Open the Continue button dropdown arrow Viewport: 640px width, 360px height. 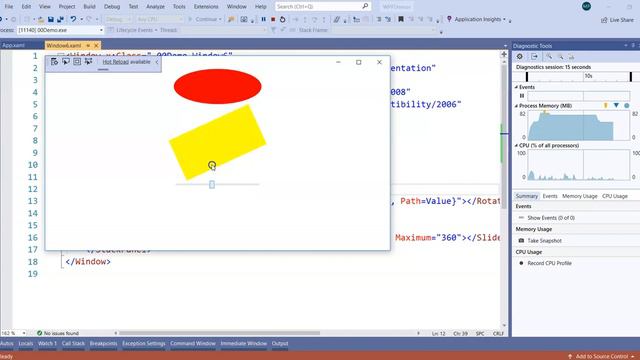pyautogui.click(x=220, y=19)
